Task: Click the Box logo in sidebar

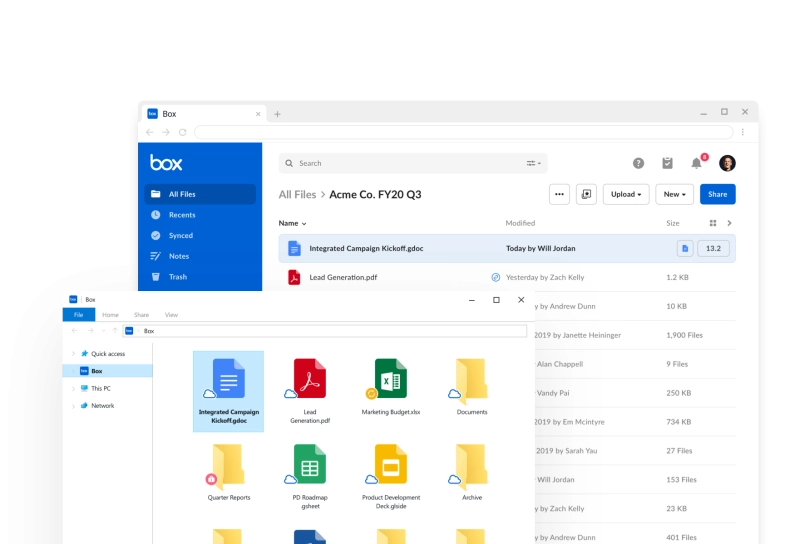Action: point(166,163)
